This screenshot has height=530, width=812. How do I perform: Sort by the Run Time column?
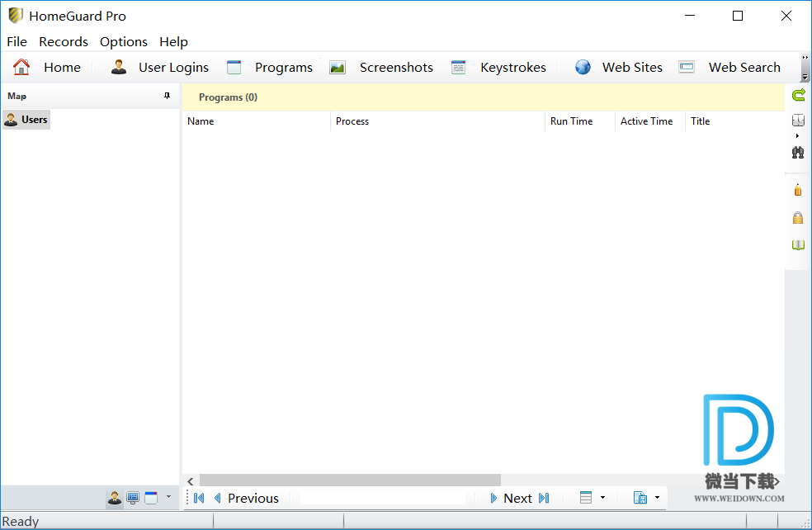point(580,121)
